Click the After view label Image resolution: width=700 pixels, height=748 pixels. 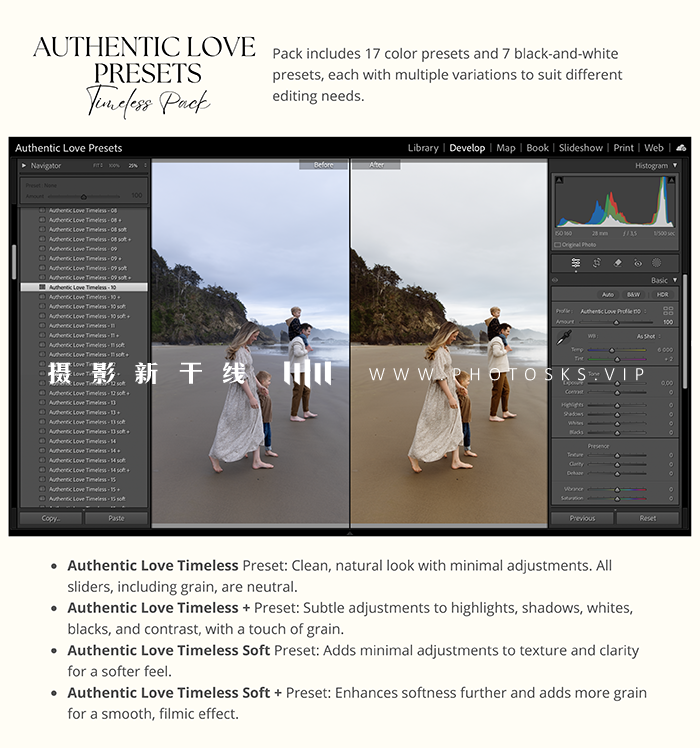point(376,165)
